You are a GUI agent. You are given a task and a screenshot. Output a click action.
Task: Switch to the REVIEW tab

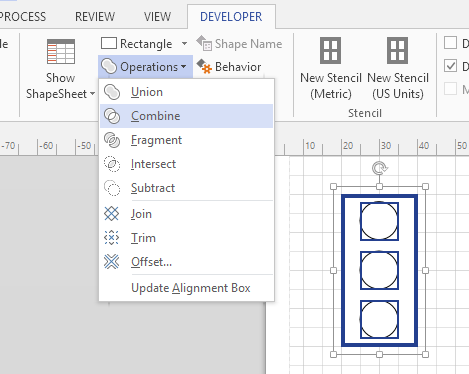point(95,17)
